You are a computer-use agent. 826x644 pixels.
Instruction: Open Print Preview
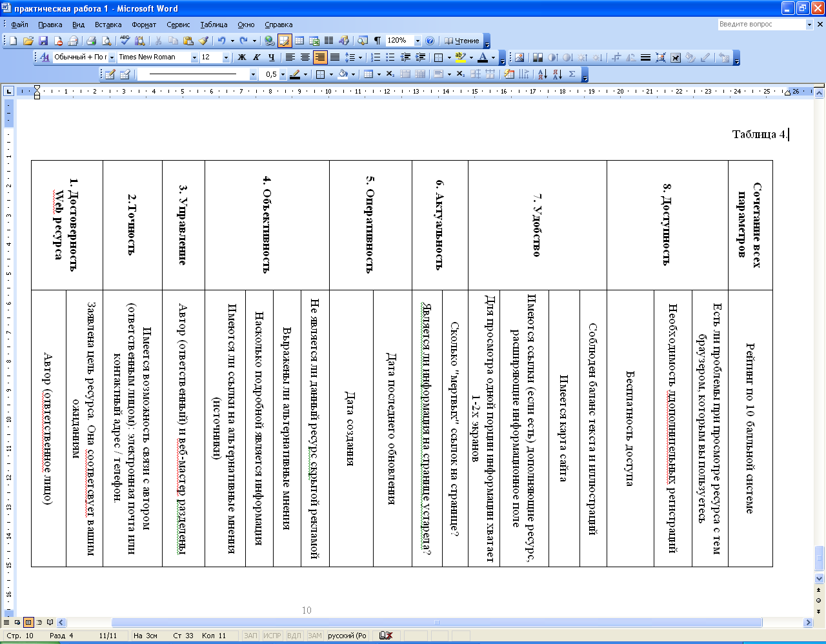click(106, 41)
